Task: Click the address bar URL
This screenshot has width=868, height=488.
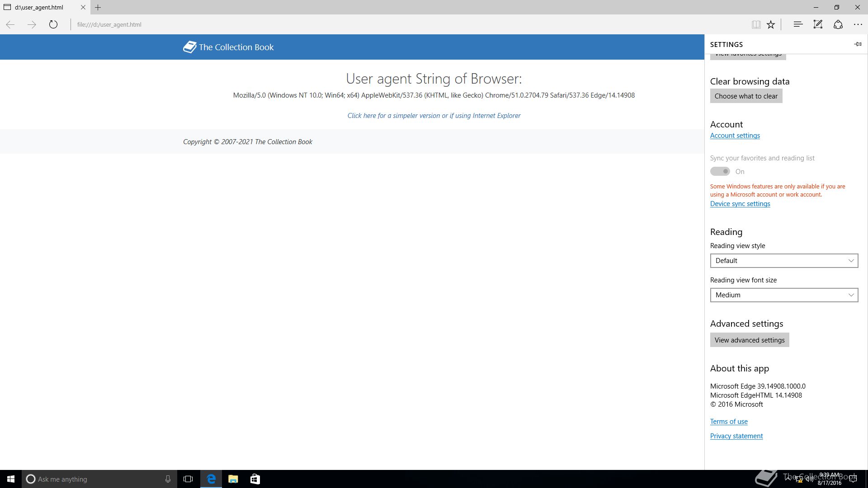Action: [109, 25]
